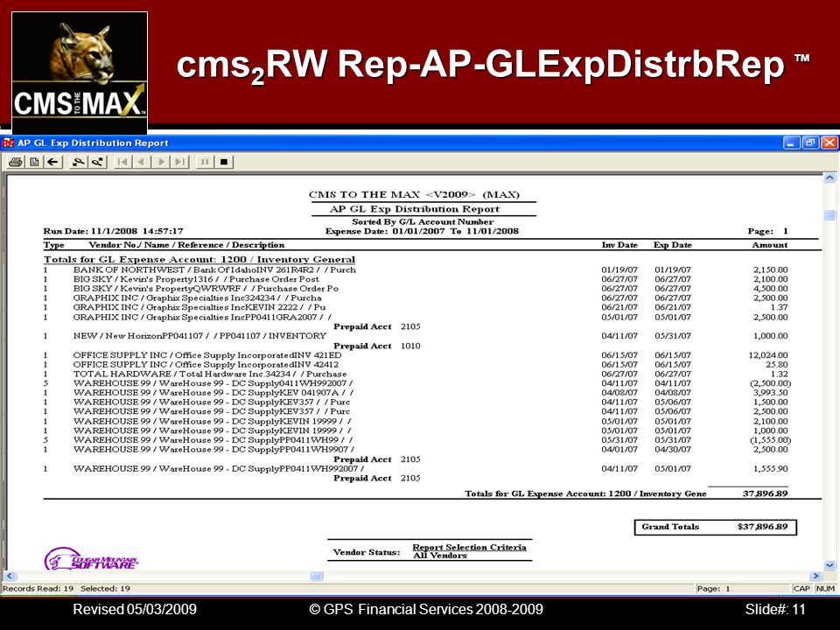Select WAREHOUSE 99 KEV 041907A row

416,393
